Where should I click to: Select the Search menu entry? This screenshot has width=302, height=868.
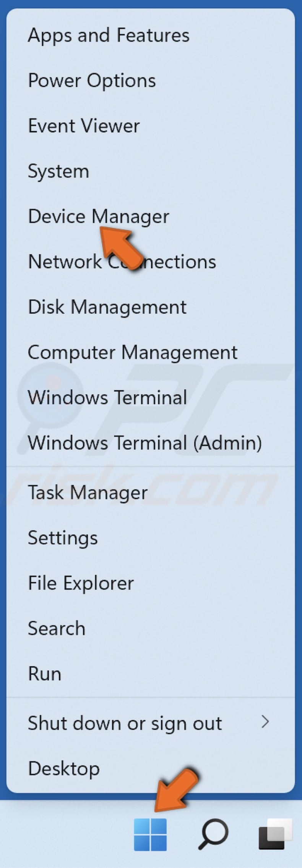56,628
